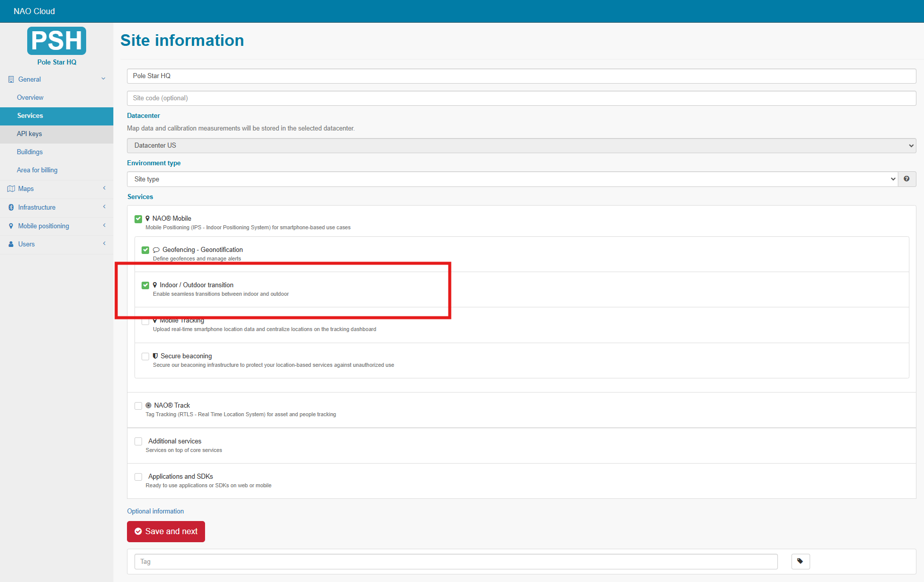Viewport: 924px width, 582px height.
Task: Click the Infrastructure bluetooth icon
Action: tap(11, 207)
